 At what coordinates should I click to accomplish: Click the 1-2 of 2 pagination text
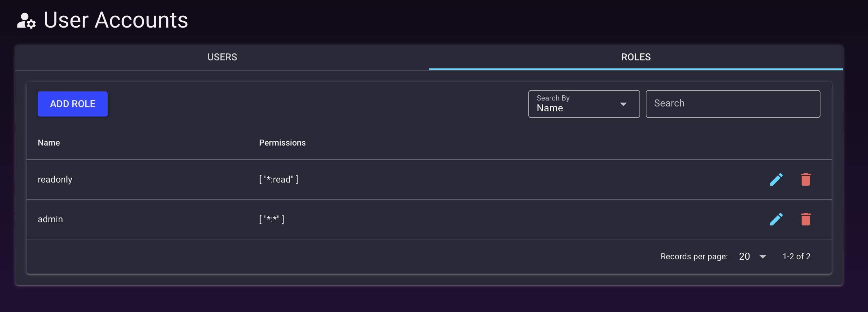tap(796, 257)
